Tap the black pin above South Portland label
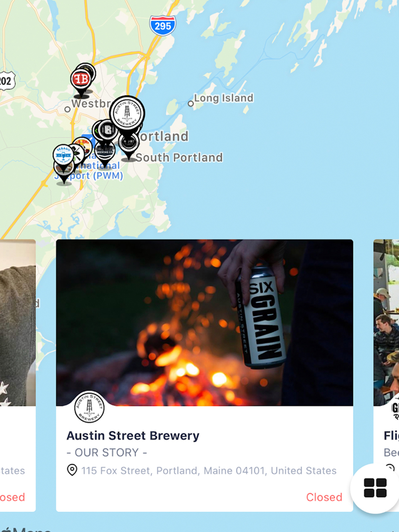 129,144
